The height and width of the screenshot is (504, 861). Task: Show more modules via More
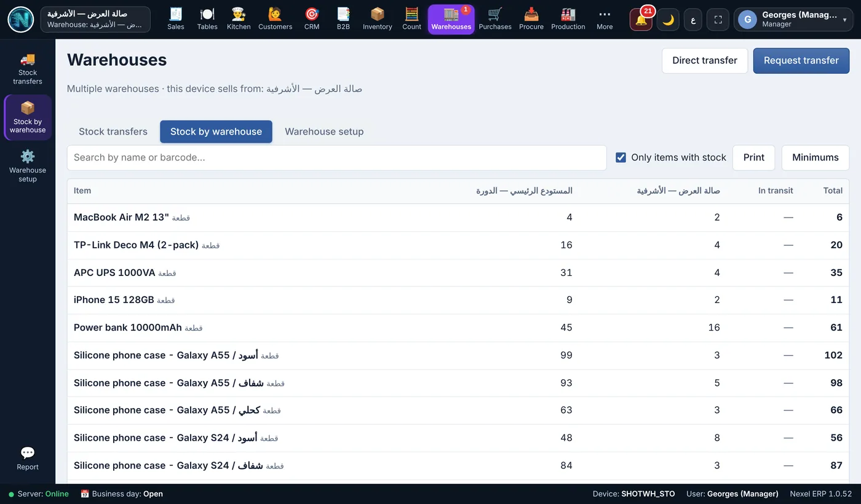605,19
